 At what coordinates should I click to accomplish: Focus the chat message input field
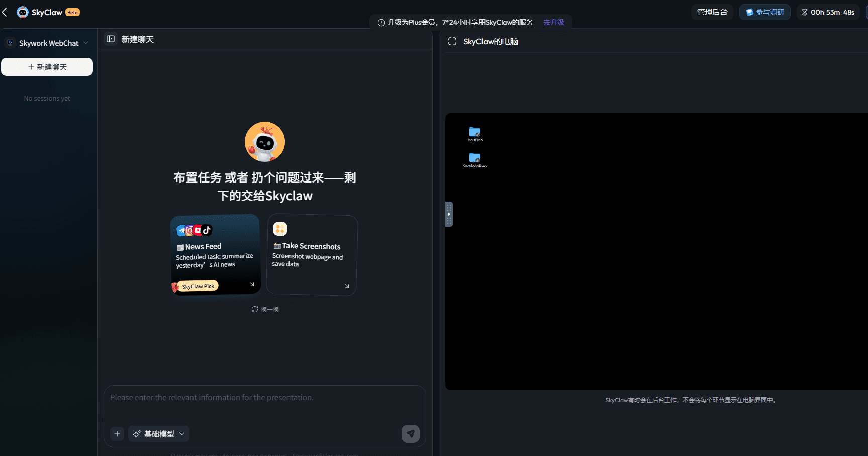(x=264, y=405)
